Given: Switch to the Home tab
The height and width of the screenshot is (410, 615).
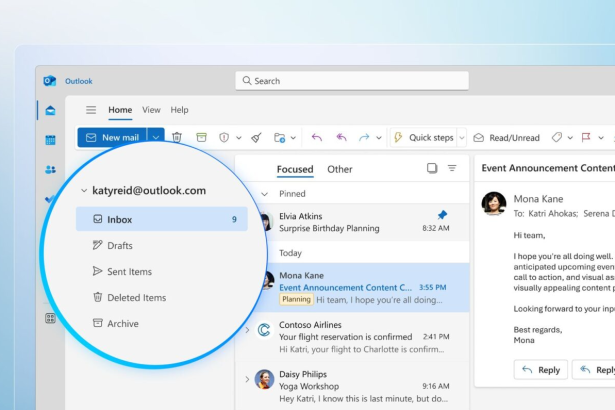Looking at the screenshot, I should pos(120,110).
